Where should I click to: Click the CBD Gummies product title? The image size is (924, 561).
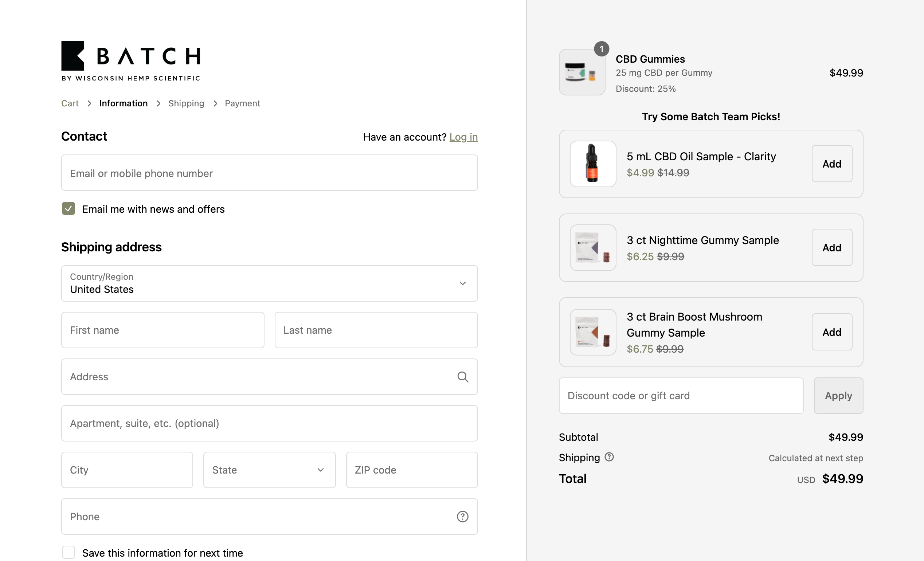[x=650, y=59]
